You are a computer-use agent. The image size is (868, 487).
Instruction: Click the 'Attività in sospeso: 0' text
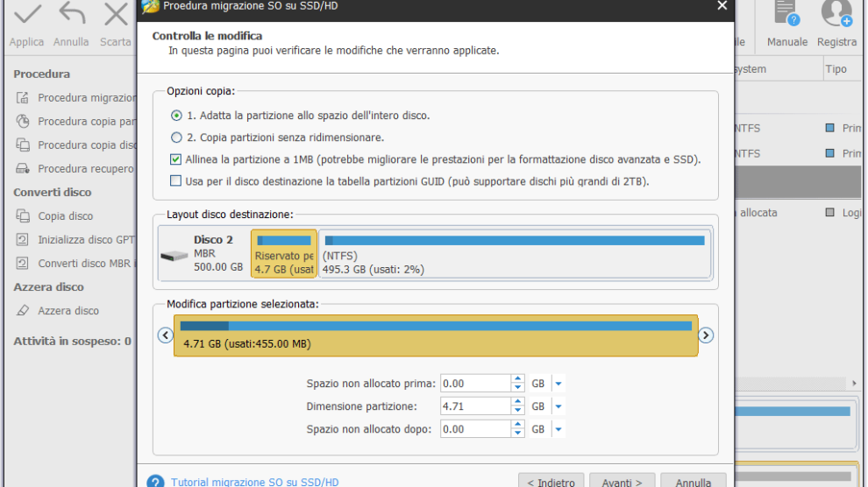(x=72, y=341)
